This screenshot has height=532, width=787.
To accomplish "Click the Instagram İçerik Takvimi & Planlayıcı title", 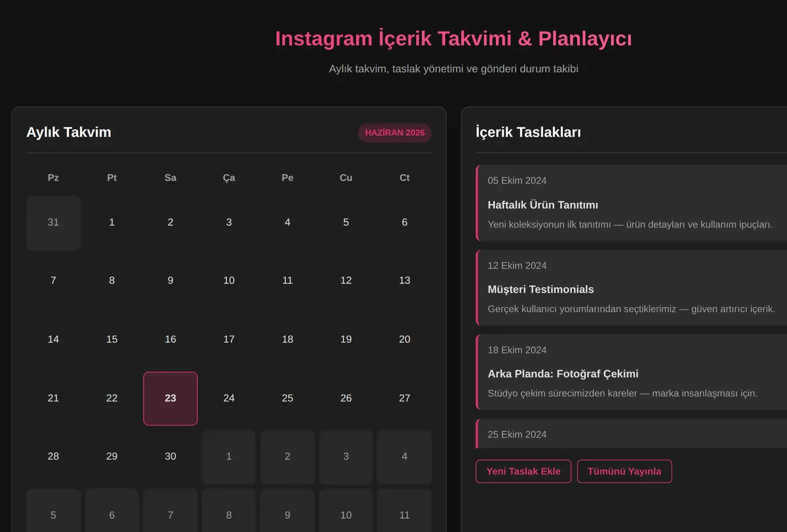I will 453,39.
